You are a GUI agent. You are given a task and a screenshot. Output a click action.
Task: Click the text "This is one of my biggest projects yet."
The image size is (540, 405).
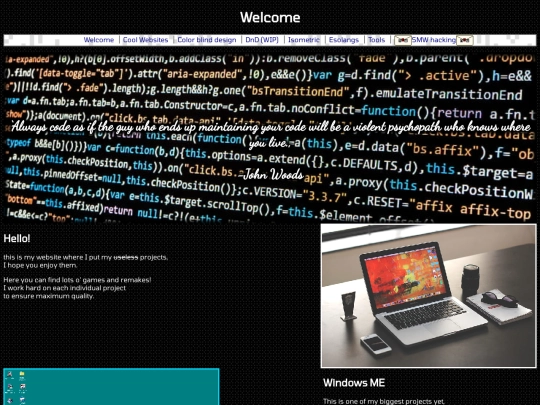coord(384,401)
